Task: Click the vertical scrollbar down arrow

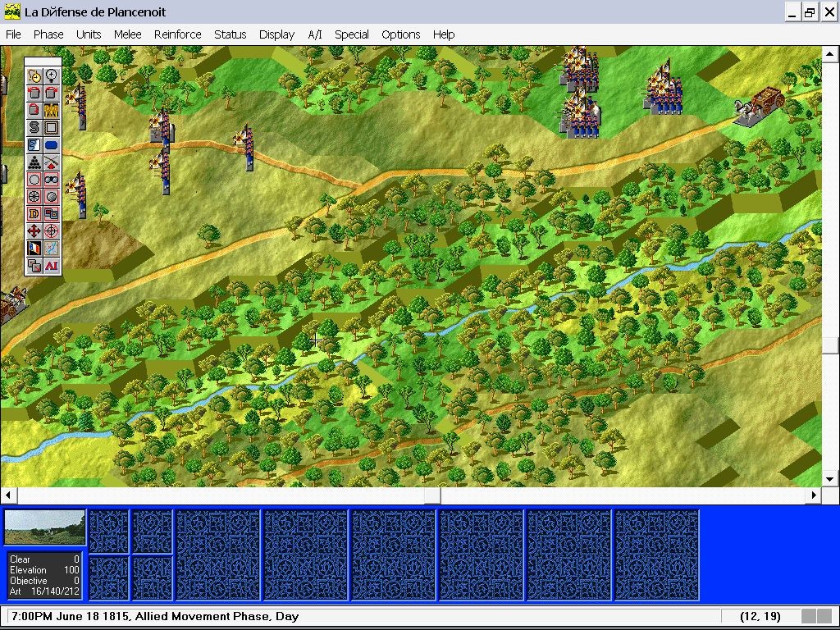Action: point(830,479)
